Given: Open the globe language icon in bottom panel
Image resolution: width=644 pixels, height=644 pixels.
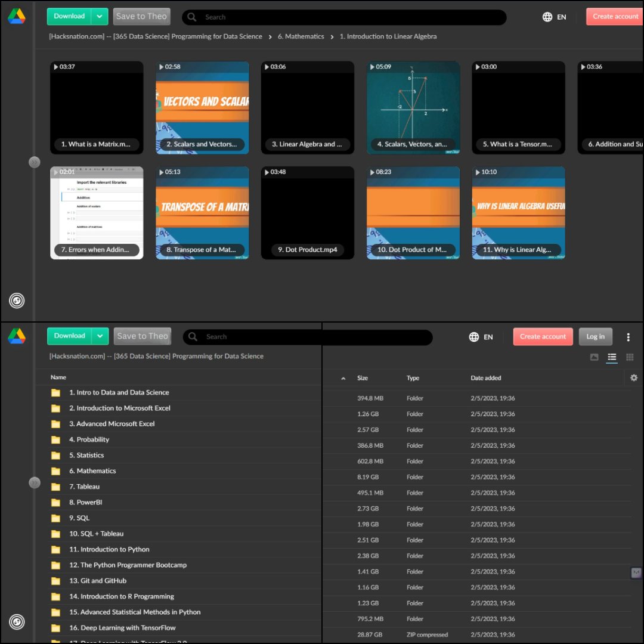Looking at the screenshot, I should tap(473, 337).
